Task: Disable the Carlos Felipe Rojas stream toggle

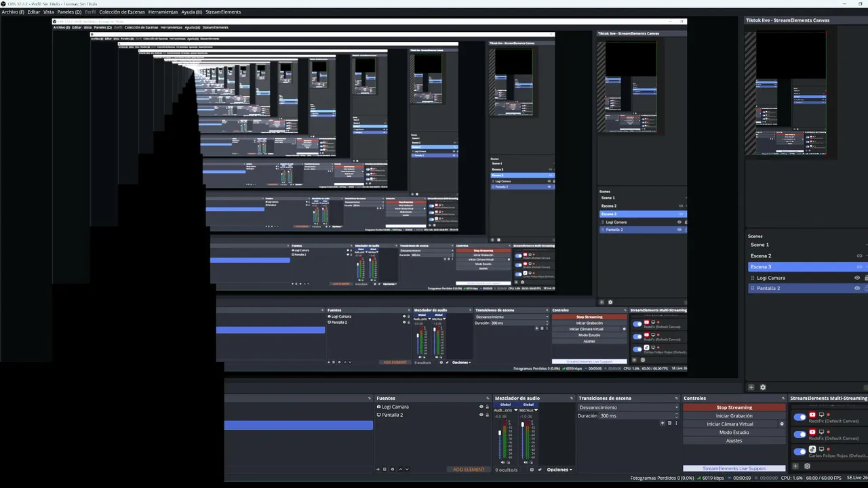Action: [800, 451]
